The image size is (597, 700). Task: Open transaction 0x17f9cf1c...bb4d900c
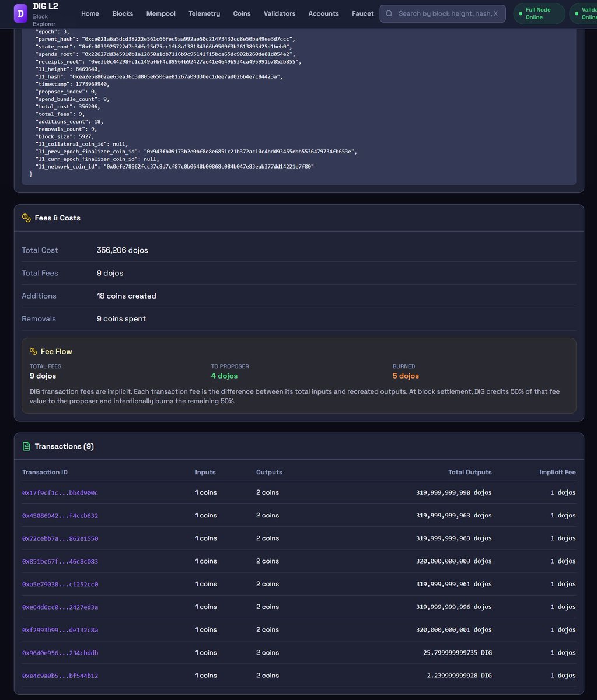click(60, 493)
